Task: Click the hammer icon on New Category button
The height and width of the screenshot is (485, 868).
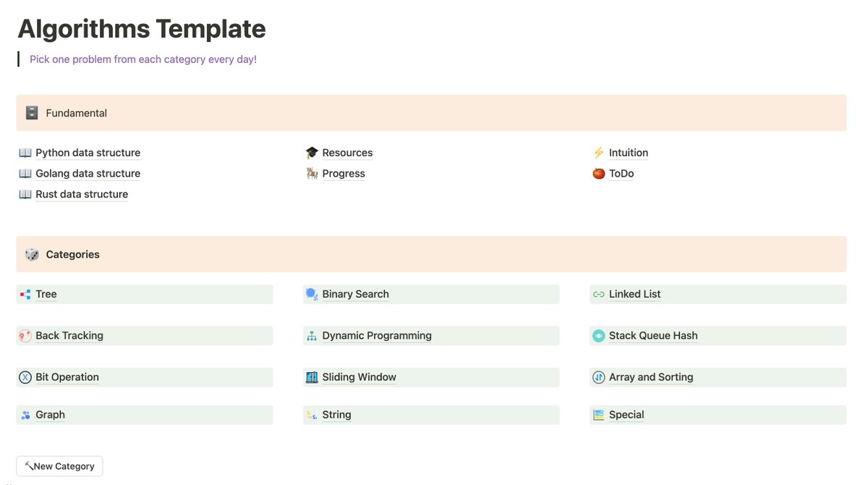Action: coord(29,466)
